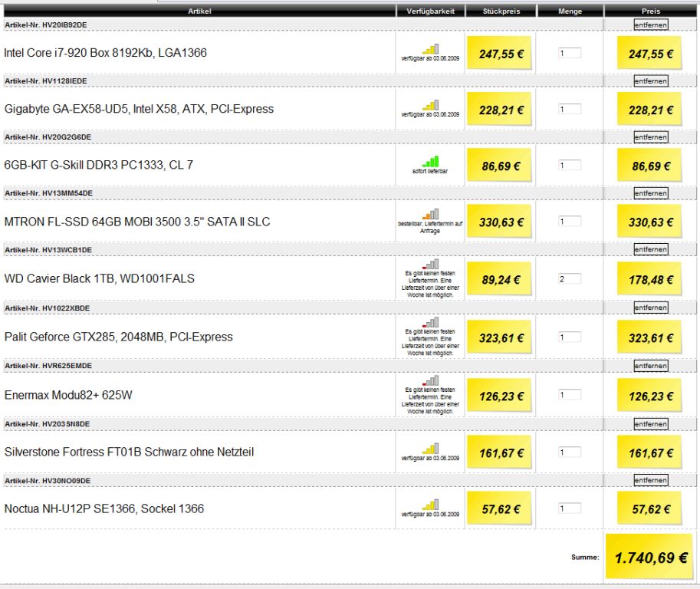Click Artikel-Nr. HV20G2G6DE label

point(48,137)
